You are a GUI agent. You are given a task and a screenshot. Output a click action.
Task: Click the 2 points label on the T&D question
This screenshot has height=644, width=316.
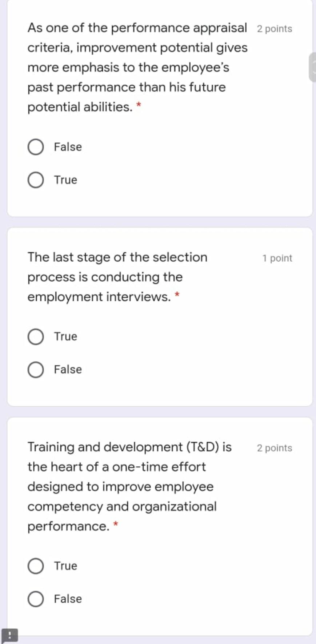coord(274,448)
